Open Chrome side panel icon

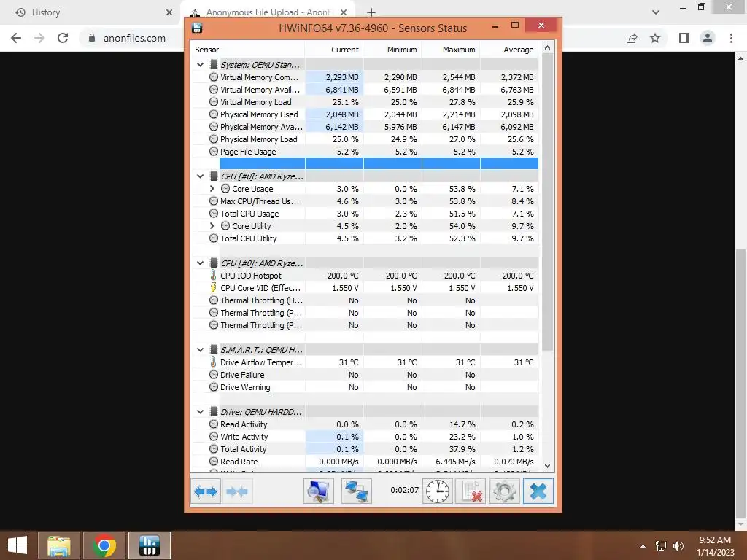(x=684, y=38)
